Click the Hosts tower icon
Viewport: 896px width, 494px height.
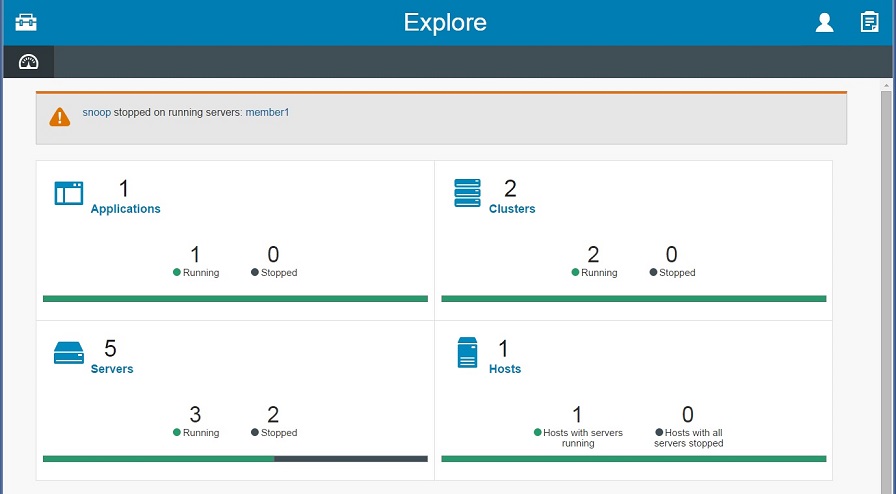pos(467,352)
